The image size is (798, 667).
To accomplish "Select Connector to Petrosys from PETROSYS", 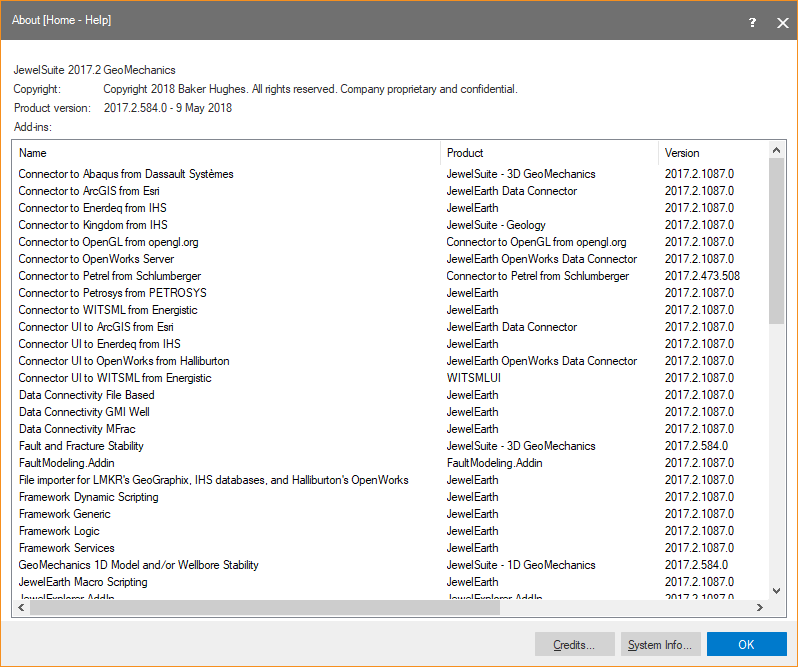I will click(112, 293).
